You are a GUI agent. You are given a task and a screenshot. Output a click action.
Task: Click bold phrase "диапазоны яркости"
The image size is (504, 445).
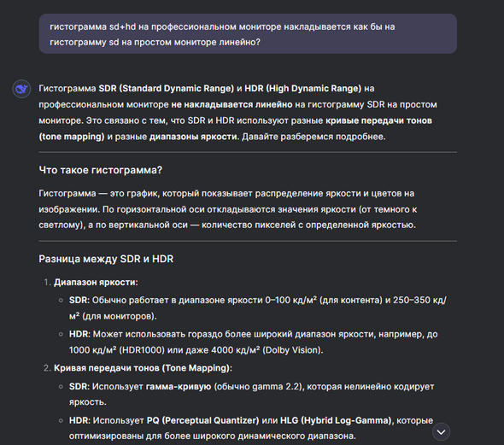coord(194,137)
